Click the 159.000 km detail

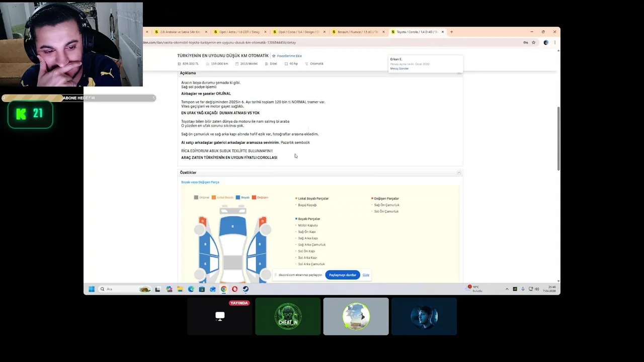click(x=219, y=64)
